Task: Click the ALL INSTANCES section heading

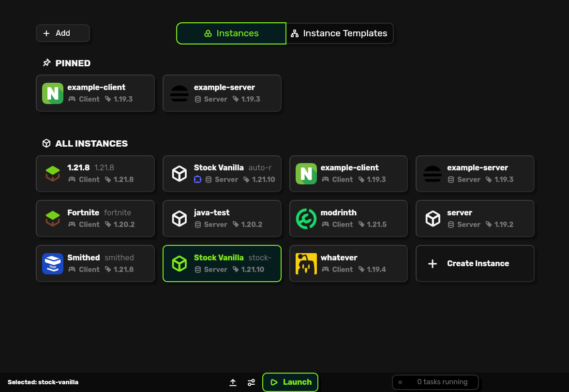Action: click(91, 144)
